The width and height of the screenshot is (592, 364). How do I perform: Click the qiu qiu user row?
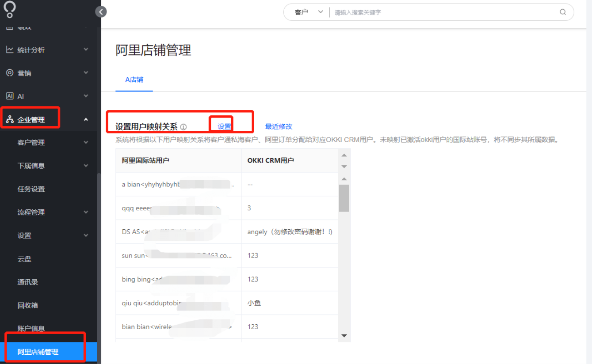tap(227, 303)
